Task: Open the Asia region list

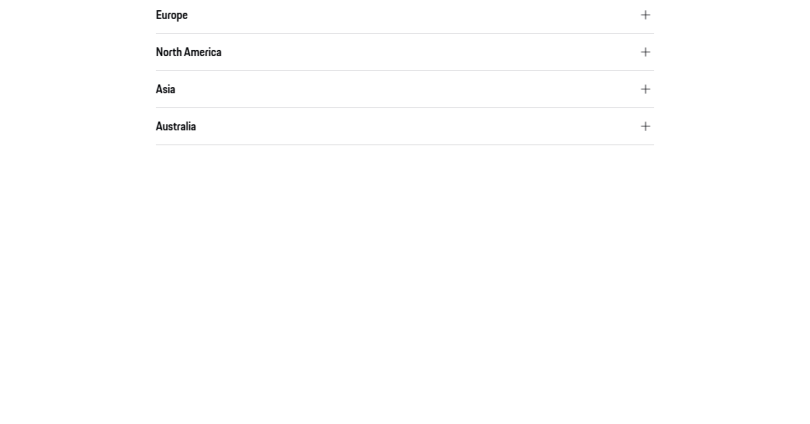Action: pos(404,89)
